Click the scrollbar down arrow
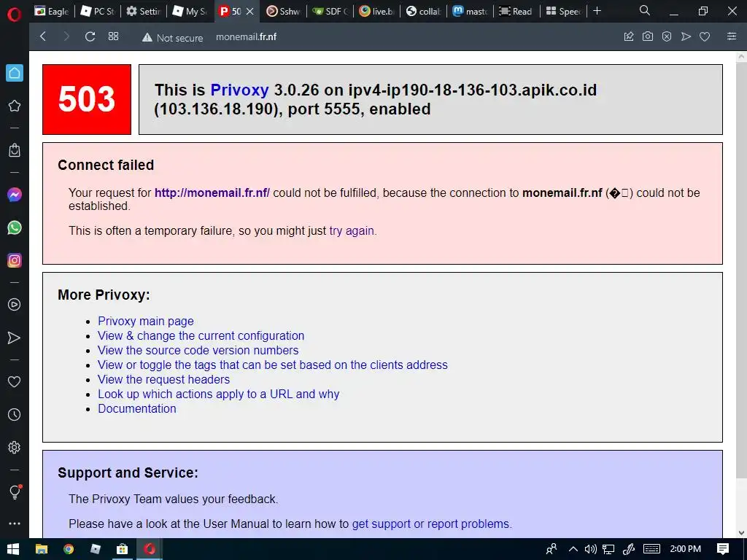This screenshot has width=747, height=560. (x=741, y=533)
